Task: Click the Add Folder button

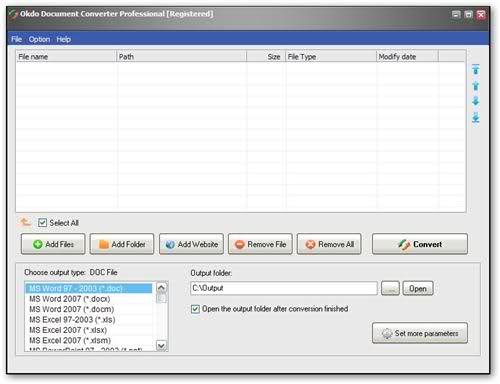Action: tap(122, 244)
